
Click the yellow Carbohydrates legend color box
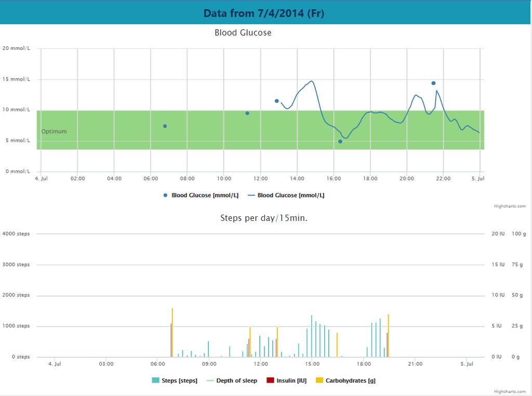(320, 380)
